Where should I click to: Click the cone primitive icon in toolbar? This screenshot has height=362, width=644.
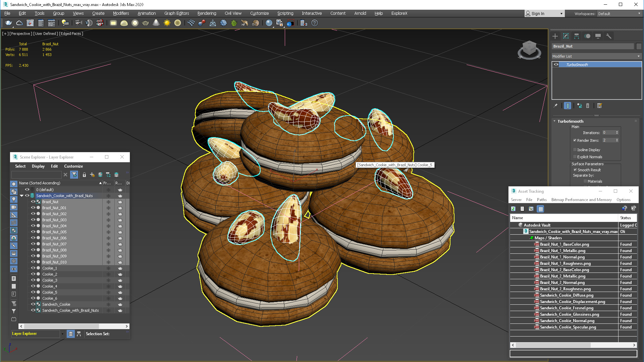coord(156,23)
